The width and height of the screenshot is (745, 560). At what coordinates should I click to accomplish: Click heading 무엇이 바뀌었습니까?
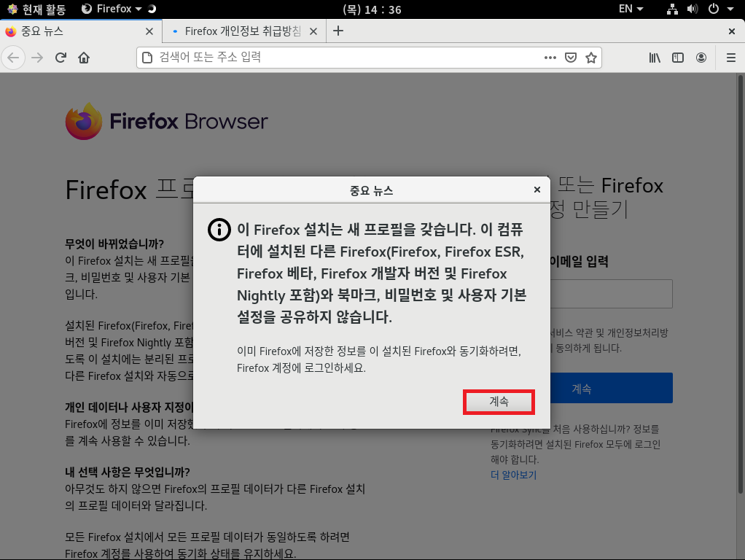point(114,244)
